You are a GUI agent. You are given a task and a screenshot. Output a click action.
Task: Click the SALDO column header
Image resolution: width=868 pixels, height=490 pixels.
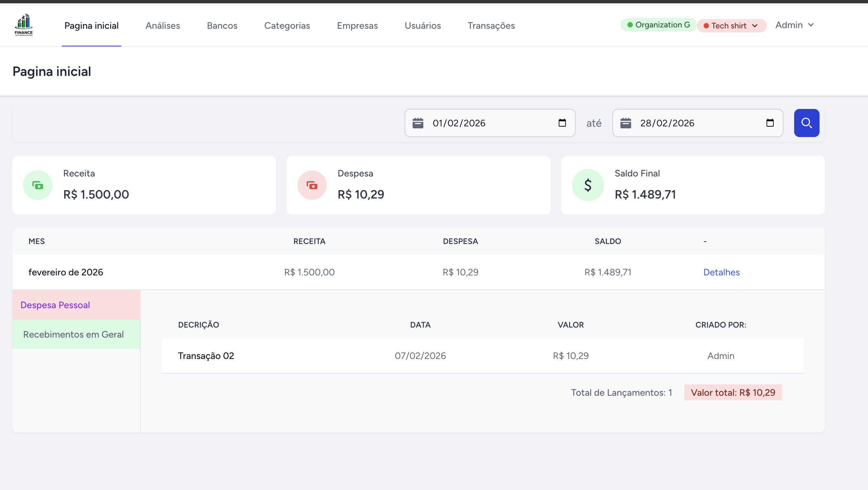[x=607, y=241]
